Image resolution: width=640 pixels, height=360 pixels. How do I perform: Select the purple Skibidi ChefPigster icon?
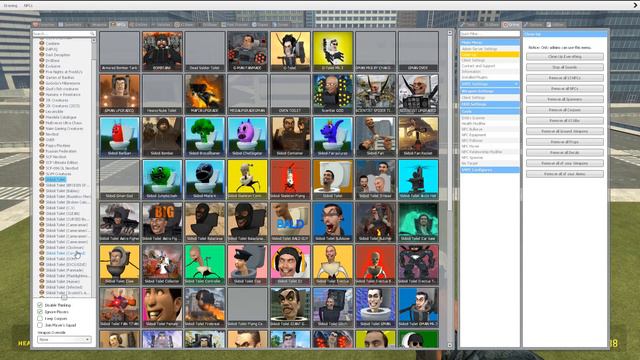coord(247,136)
